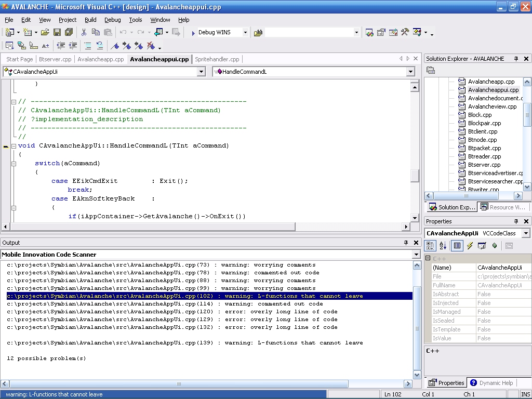Click the Save All toolbar icon
The image size is (532, 399).
69,32
